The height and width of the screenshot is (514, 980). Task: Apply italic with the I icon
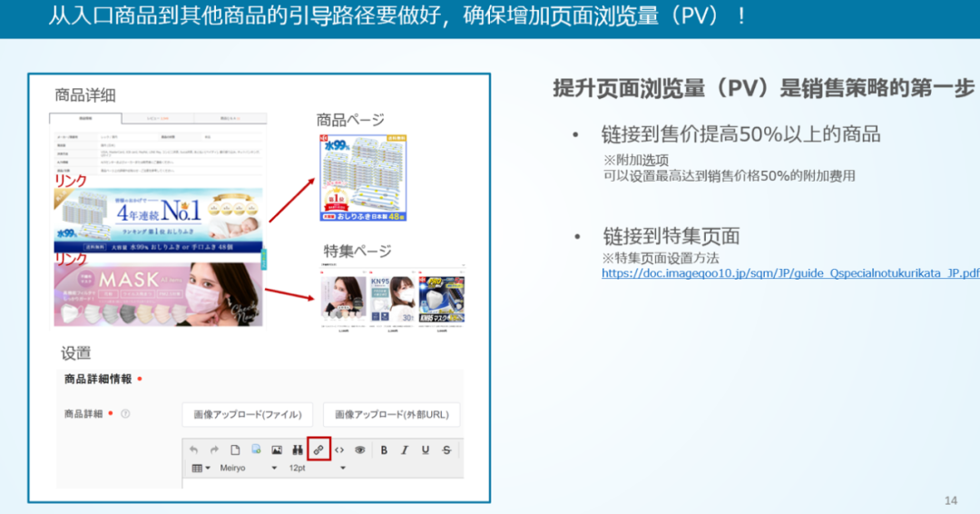(405, 450)
